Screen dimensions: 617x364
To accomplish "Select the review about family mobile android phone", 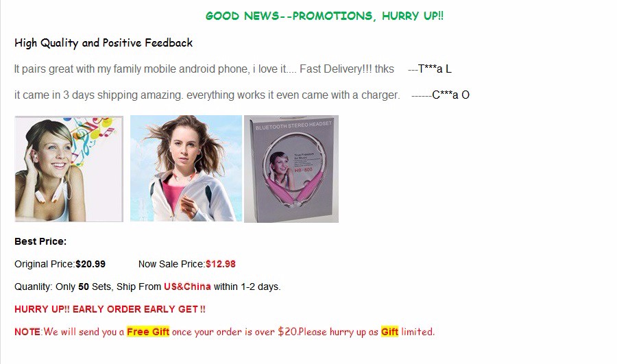I will tap(204, 69).
